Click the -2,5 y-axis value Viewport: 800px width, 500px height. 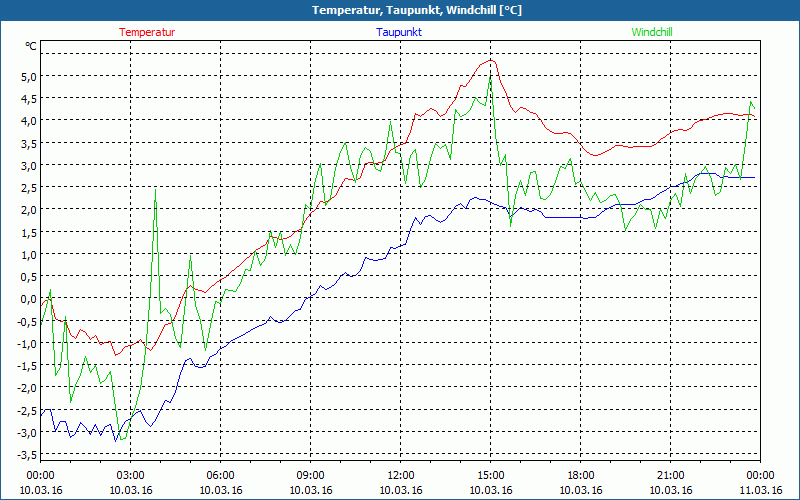coord(28,410)
